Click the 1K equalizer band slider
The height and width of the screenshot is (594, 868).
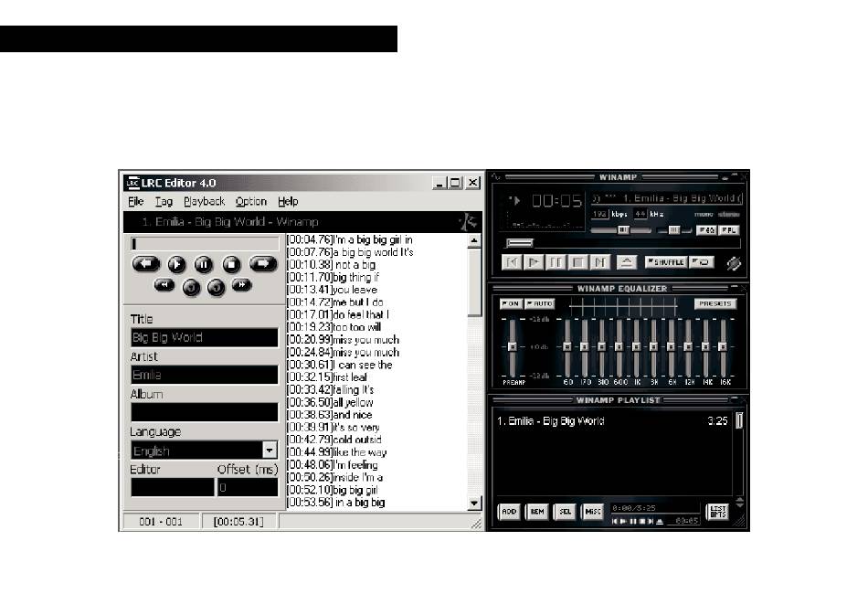[637, 346]
